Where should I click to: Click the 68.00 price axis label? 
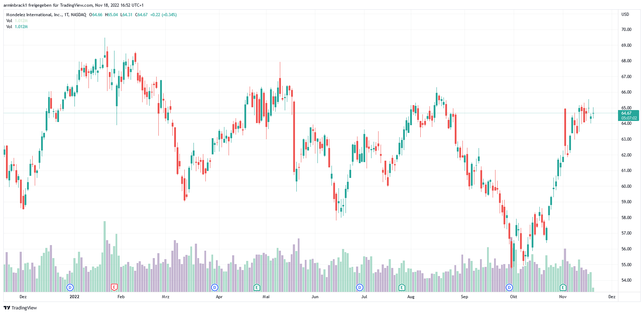pos(626,61)
